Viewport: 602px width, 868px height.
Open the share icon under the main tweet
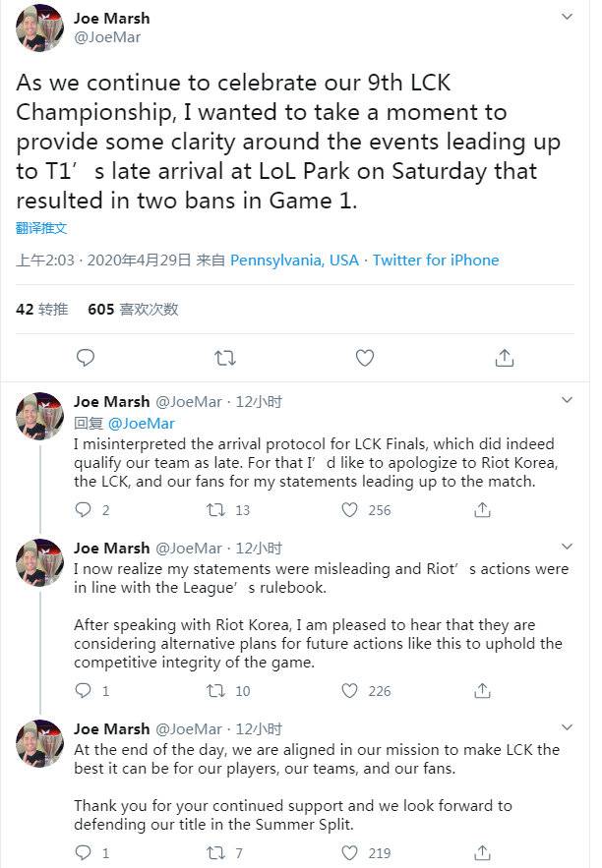click(x=504, y=358)
